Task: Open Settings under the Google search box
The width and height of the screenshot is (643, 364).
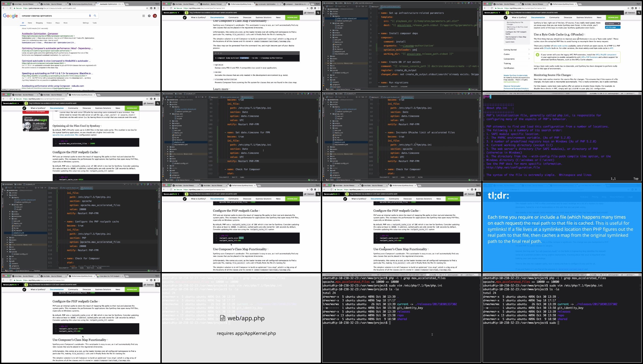Action: point(86,23)
